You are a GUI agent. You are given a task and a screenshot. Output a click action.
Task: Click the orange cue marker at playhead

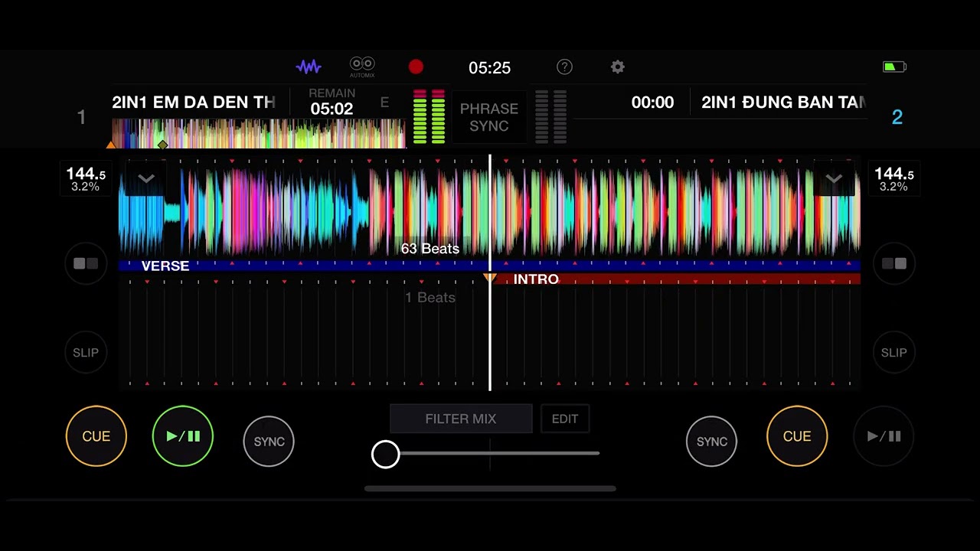tap(489, 278)
